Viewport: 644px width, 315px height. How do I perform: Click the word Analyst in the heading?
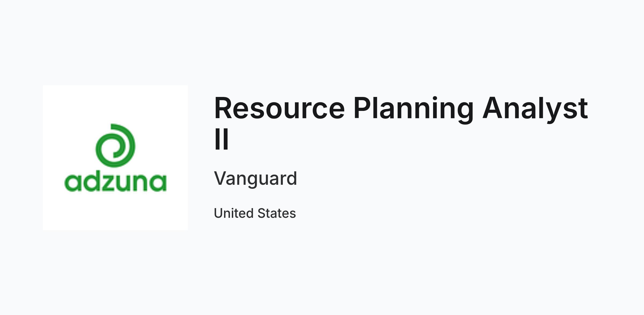click(535, 110)
